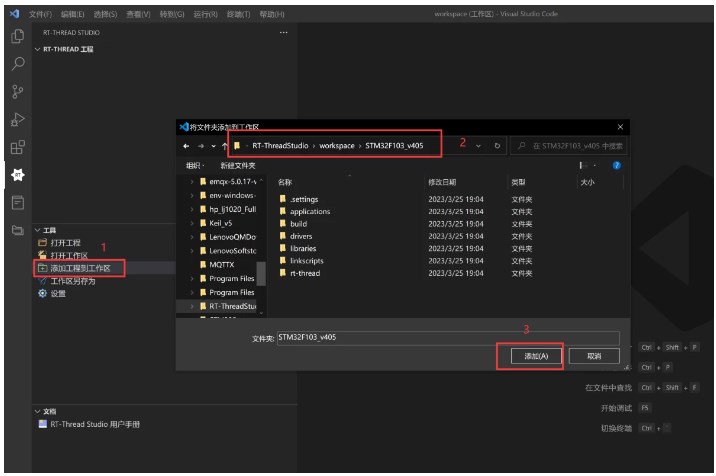Sort by the 修改日期 column header
Image resolution: width=716 pixels, height=476 pixels.
[x=442, y=182]
